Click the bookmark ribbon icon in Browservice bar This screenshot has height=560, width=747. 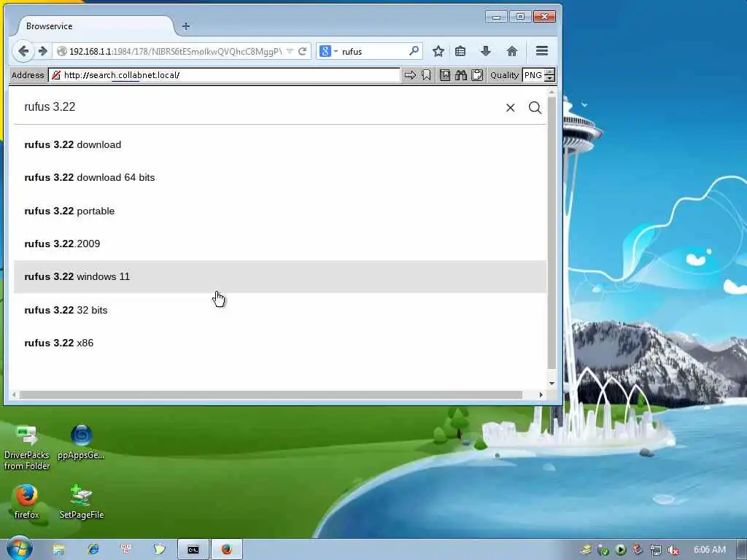click(426, 75)
